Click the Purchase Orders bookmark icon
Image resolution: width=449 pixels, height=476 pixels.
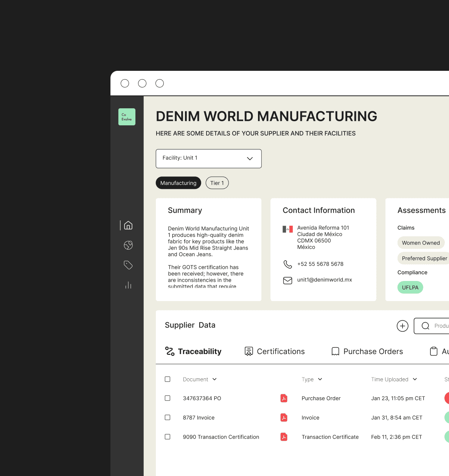tap(335, 351)
